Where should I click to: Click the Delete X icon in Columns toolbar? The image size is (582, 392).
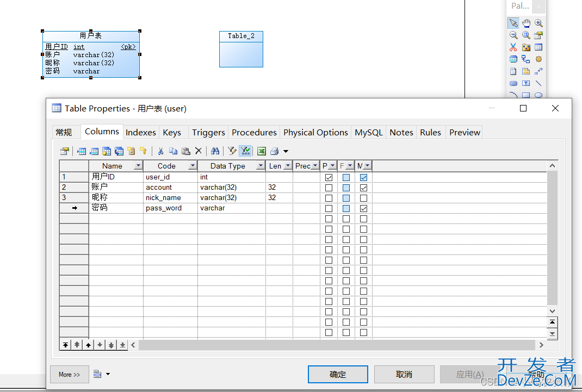pos(198,151)
